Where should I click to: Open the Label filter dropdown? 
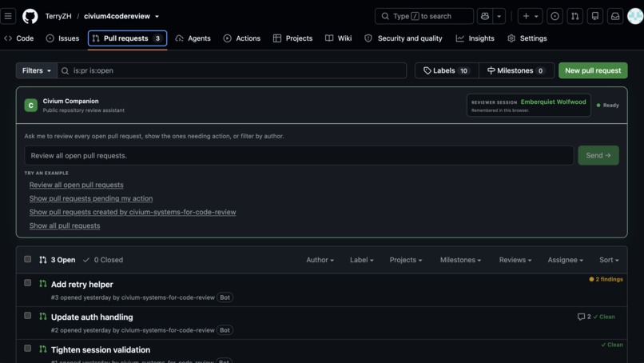(x=361, y=260)
